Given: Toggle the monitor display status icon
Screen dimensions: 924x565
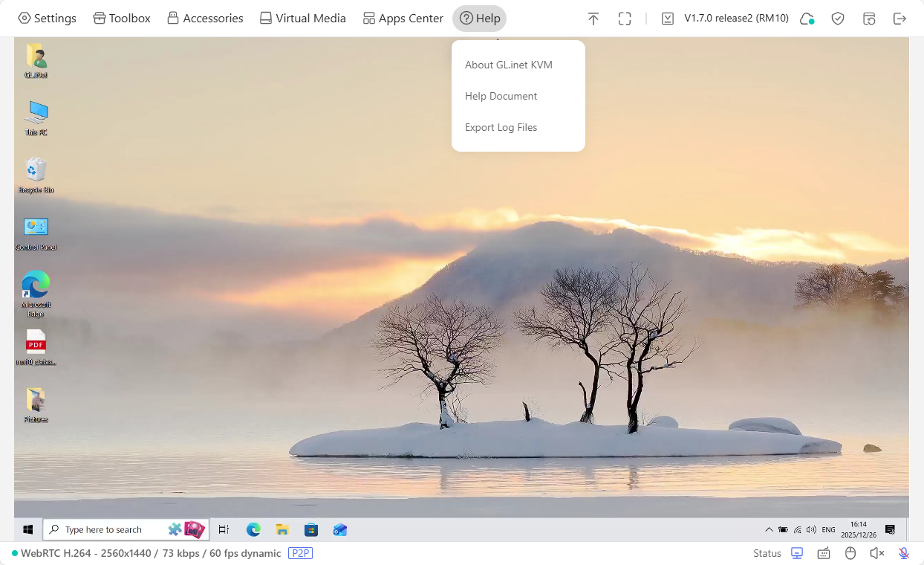Looking at the screenshot, I should coord(797,553).
